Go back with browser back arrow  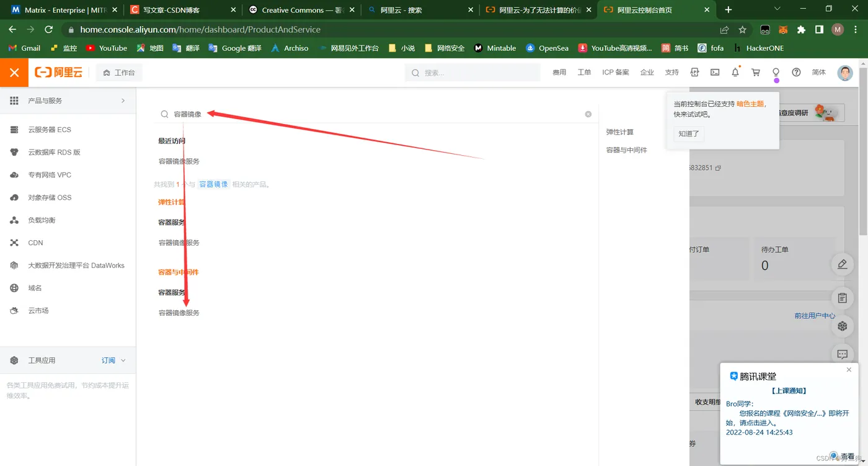click(x=12, y=29)
